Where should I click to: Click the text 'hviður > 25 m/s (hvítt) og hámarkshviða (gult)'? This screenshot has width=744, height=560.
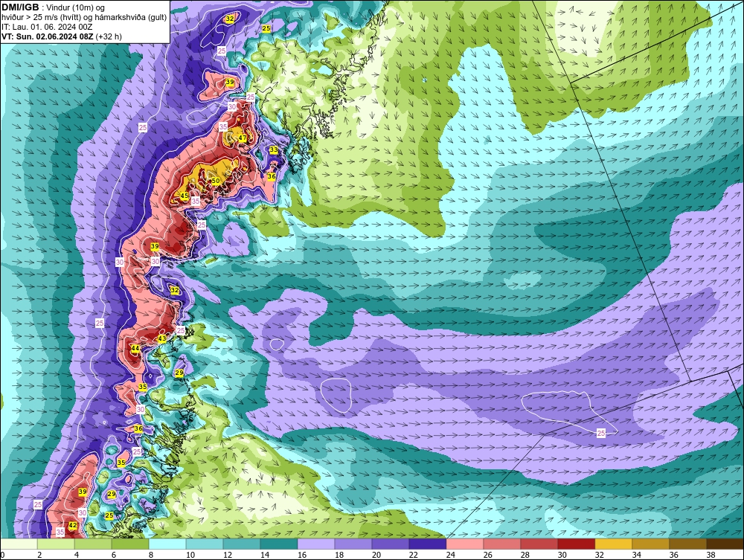point(84,17)
